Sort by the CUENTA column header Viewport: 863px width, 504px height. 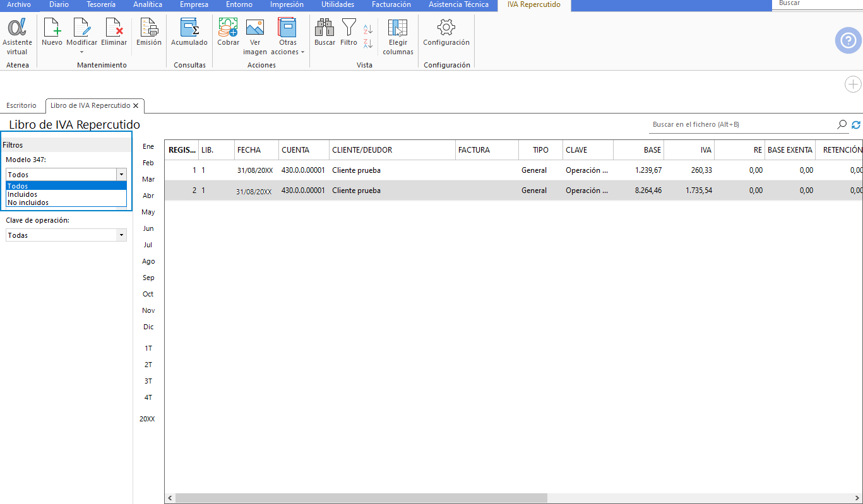(304, 150)
